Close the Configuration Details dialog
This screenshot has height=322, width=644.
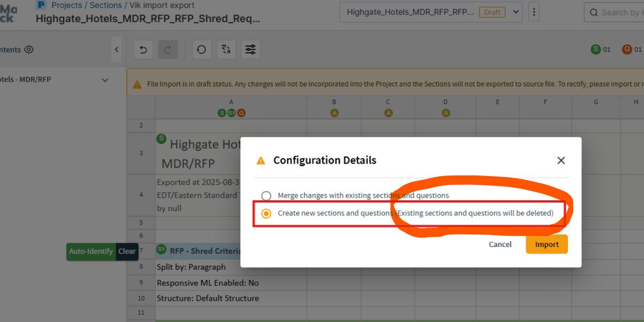coord(561,160)
